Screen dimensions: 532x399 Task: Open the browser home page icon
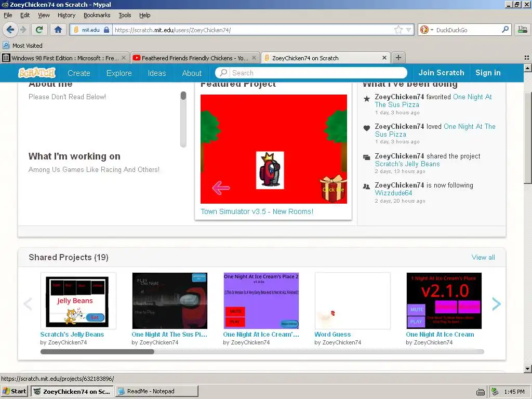point(58,30)
